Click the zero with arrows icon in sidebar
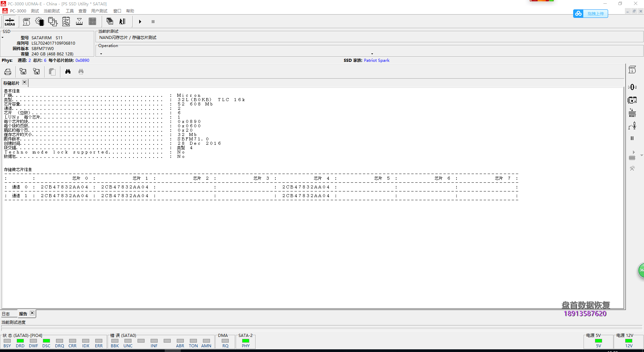 tap(632, 87)
